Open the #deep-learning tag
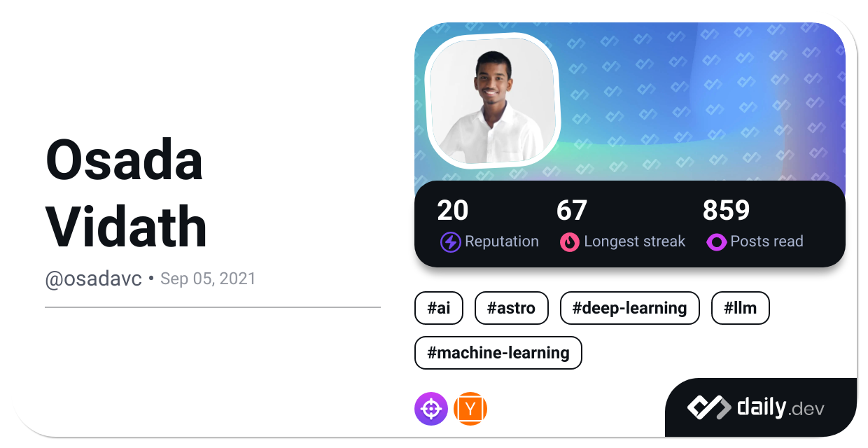 pos(629,308)
